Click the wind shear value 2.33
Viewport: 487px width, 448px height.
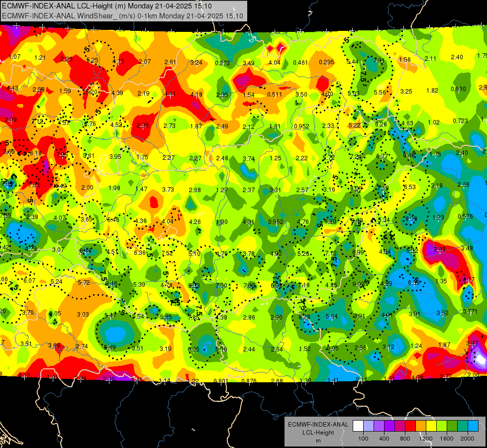328,125
